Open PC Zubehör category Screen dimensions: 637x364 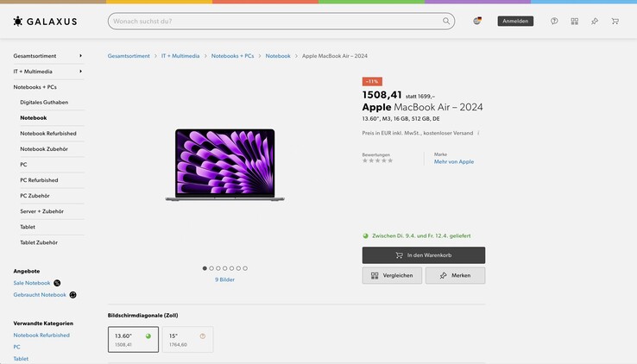click(35, 196)
